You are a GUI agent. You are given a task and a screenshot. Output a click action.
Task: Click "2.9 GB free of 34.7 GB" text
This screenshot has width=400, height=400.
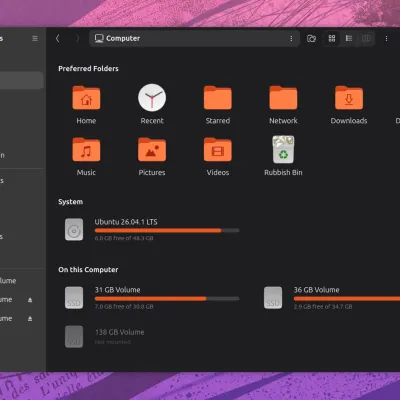pyautogui.click(x=323, y=306)
